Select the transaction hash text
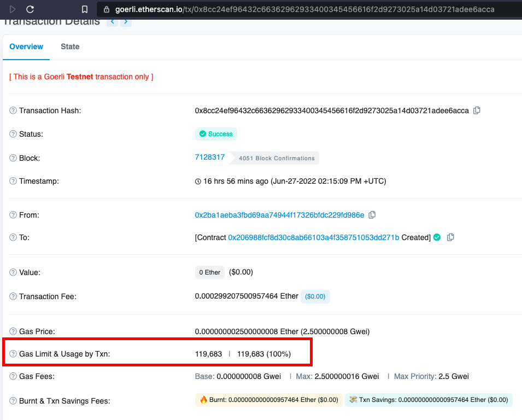Image resolution: width=522 pixels, height=420 pixels. tap(332, 110)
